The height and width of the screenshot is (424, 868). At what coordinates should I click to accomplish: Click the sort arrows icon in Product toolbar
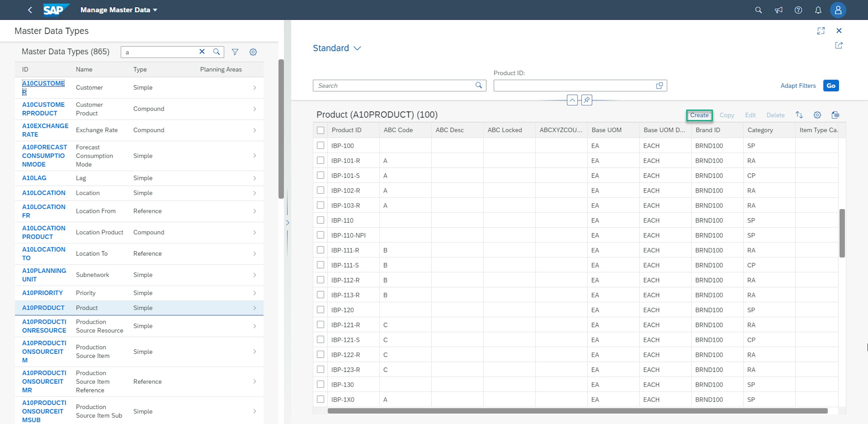[x=799, y=115]
